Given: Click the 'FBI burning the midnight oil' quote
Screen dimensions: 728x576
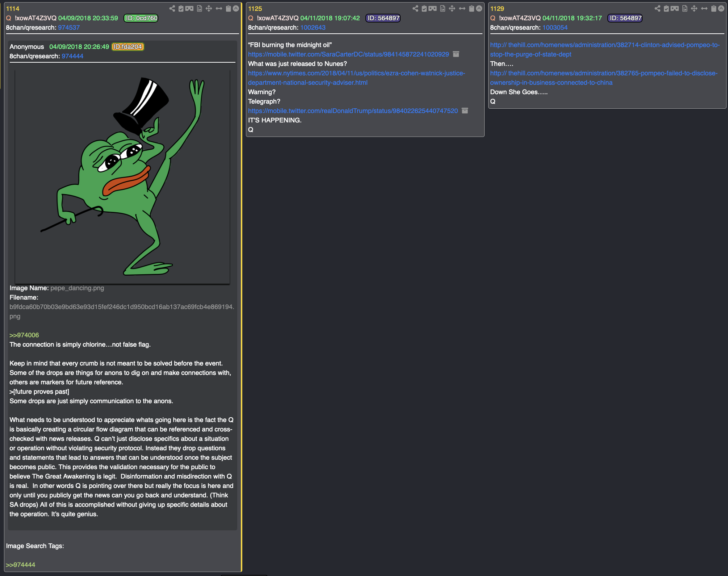Looking at the screenshot, I should (290, 45).
